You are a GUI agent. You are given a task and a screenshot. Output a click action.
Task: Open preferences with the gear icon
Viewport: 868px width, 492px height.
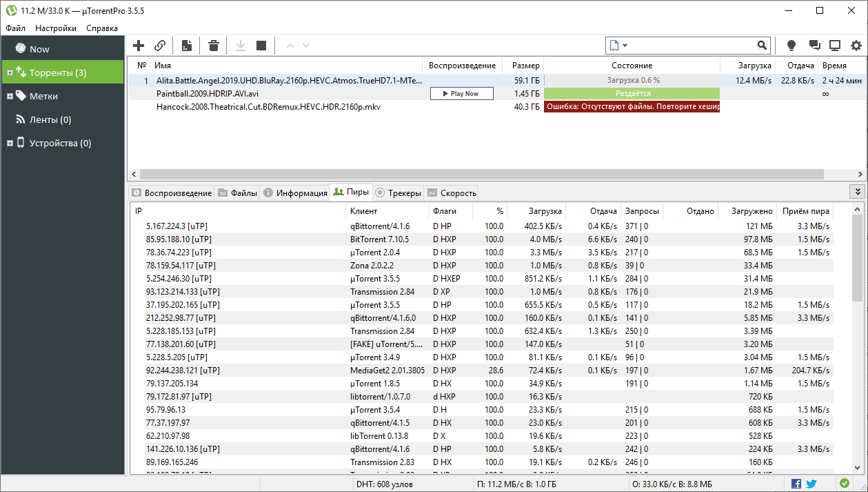(856, 46)
